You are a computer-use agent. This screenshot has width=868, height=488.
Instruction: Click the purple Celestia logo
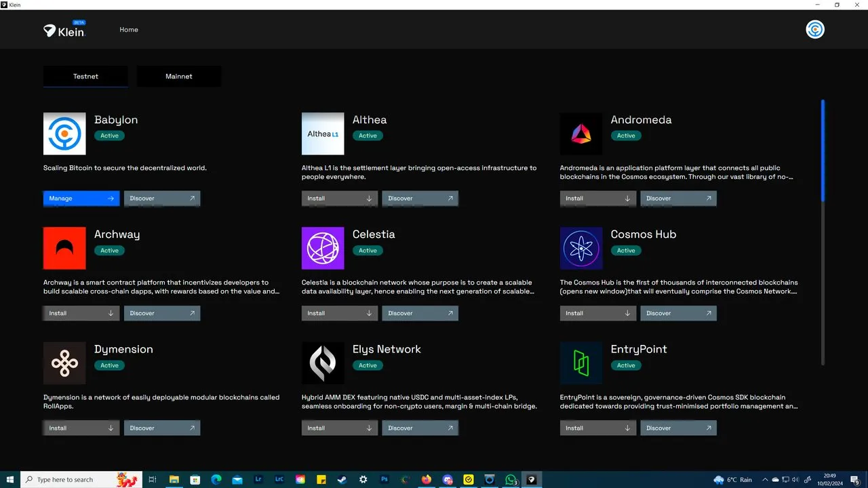coord(323,248)
